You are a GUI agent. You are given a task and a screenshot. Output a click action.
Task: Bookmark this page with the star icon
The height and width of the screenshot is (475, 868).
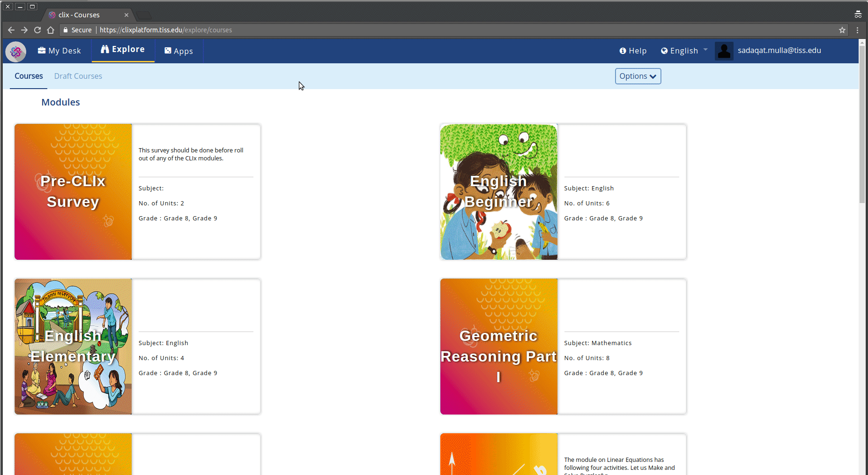click(842, 30)
